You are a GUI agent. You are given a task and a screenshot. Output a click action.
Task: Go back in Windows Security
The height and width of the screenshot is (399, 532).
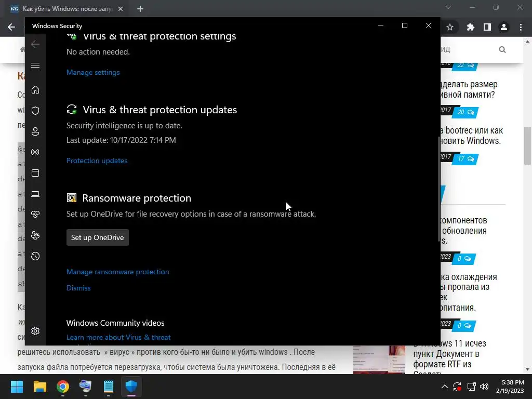[35, 44]
